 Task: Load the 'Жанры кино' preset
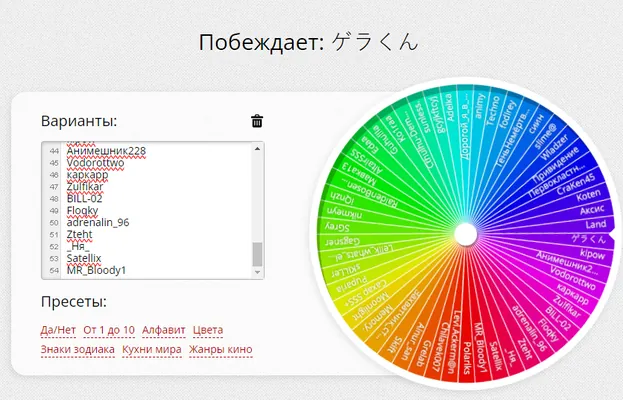pos(221,350)
